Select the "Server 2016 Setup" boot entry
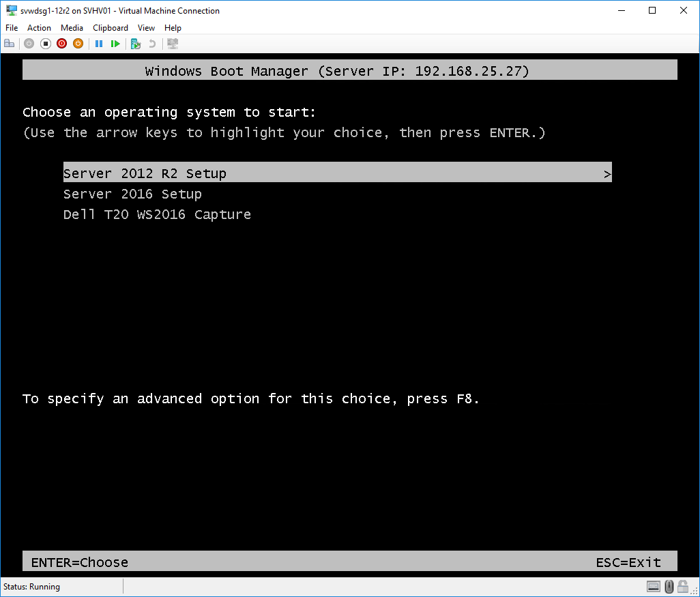The image size is (700, 597). tap(132, 194)
